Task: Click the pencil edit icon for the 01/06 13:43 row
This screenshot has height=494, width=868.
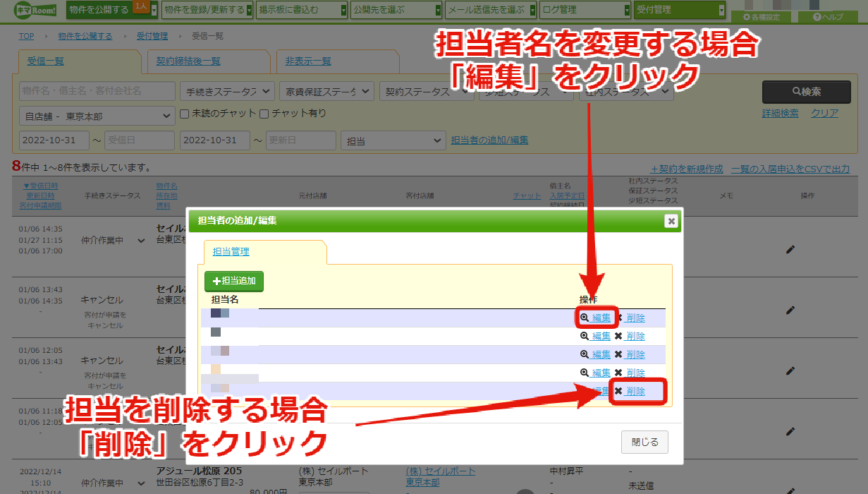Action: (x=790, y=310)
